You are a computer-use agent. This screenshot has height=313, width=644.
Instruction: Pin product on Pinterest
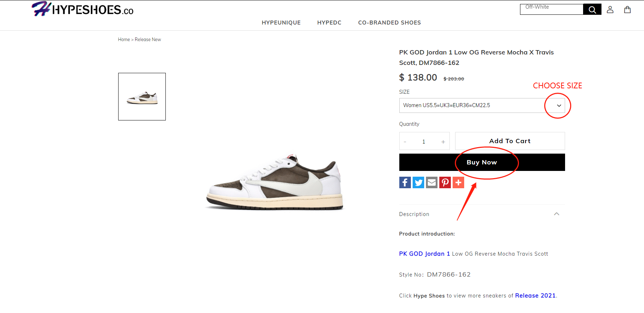(445, 182)
